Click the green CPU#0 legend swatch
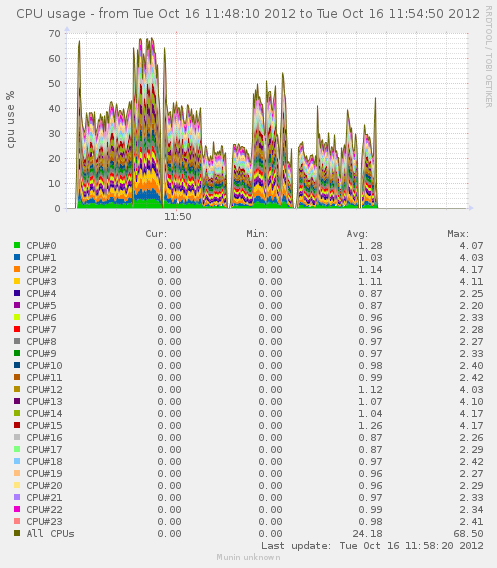Viewport: 497px width, 568px height. [x=17, y=245]
